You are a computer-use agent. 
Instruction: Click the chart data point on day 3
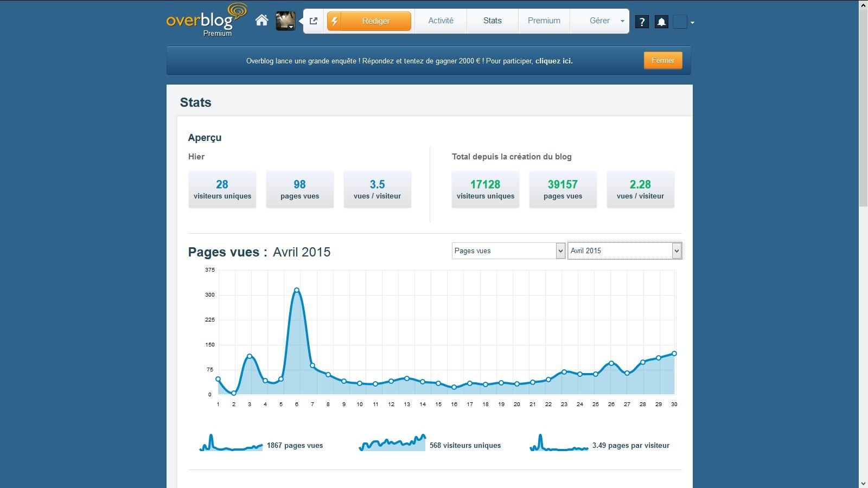point(250,356)
